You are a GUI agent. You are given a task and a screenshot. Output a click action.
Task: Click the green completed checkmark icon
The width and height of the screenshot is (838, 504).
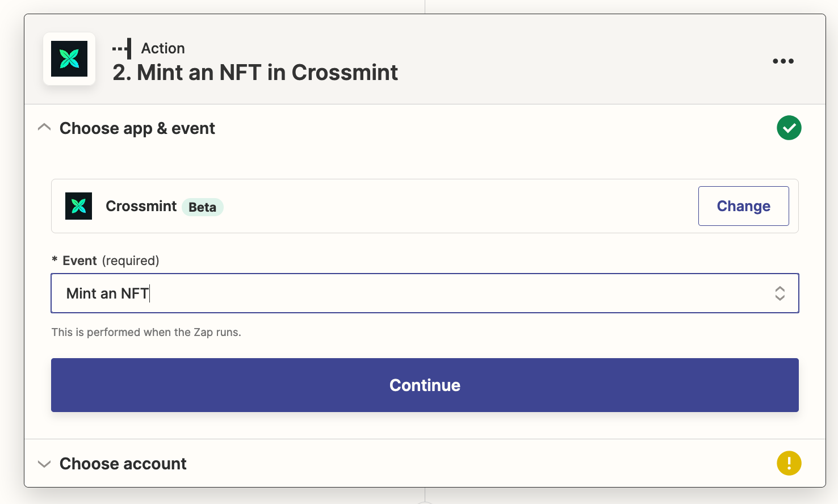coord(789,128)
